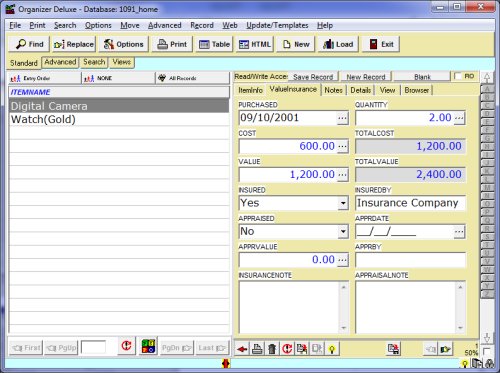Toggle the RO read-only checkbox
This screenshot has width=500, height=373.
pos(458,76)
